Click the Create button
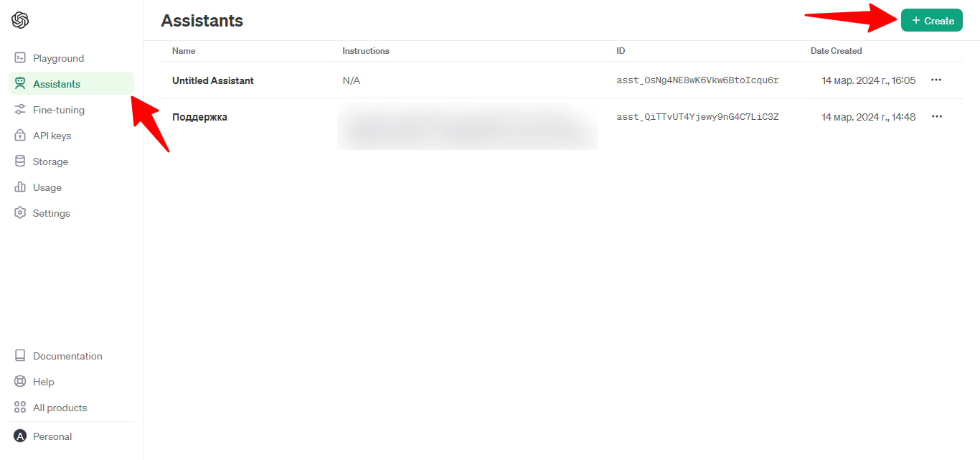Image resolution: width=980 pixels, height=460 pixels. [x=931, y=20]
